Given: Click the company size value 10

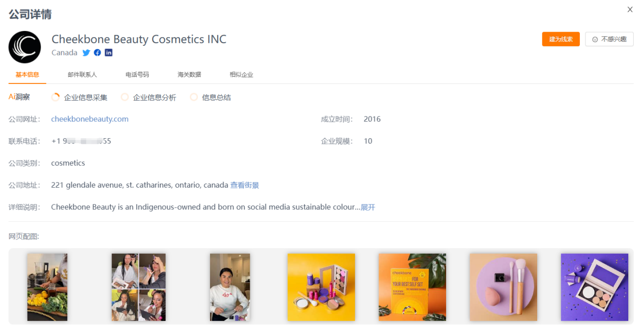Looking at the screenshot, I should tap(368, 141).
